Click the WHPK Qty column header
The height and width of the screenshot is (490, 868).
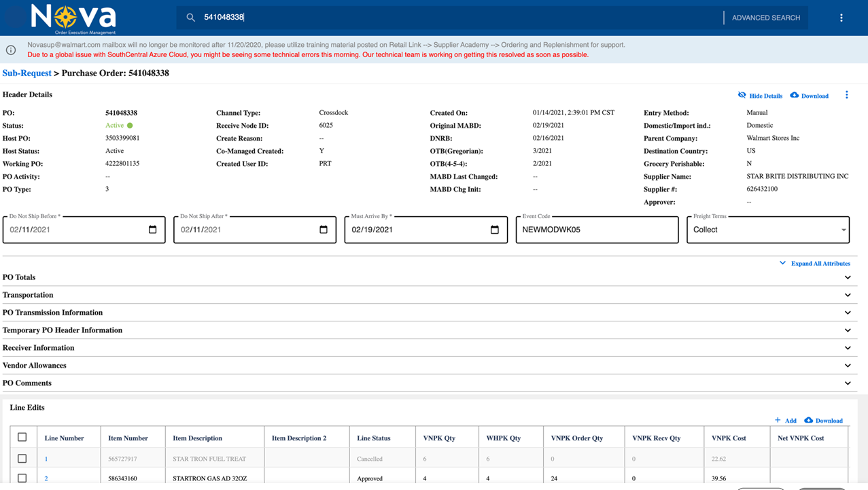[x=504, y=438]
